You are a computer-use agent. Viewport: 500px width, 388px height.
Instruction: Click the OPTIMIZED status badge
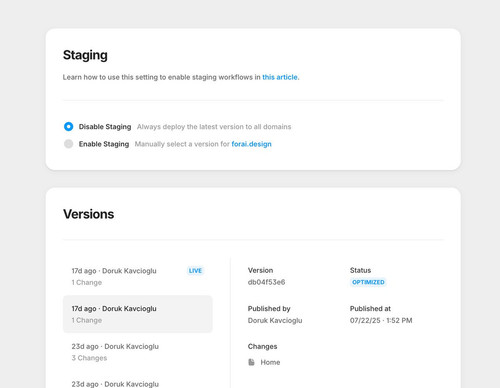click(x=368, y=282)
